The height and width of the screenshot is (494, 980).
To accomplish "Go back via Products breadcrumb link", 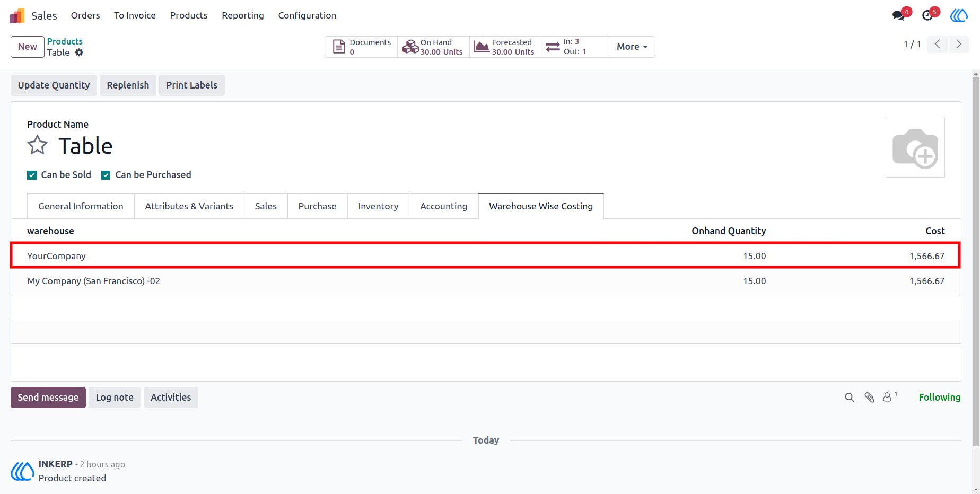I will [x=65, y=41].
